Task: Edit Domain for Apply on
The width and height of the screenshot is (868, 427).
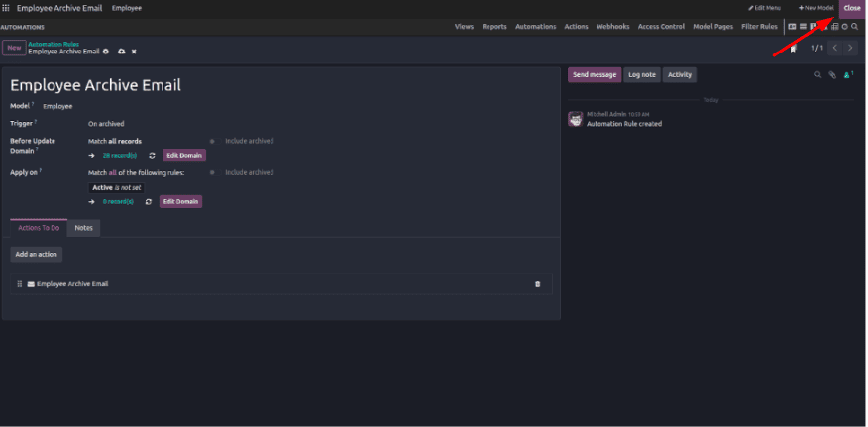Action: click(181, 202)
